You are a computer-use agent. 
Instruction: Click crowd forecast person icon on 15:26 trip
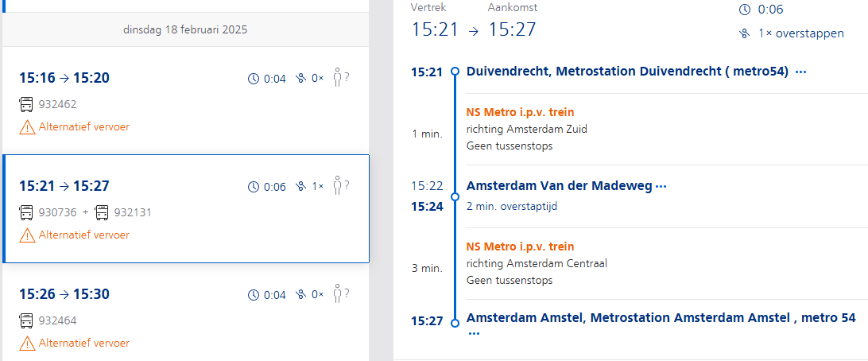tap(341, 293)
